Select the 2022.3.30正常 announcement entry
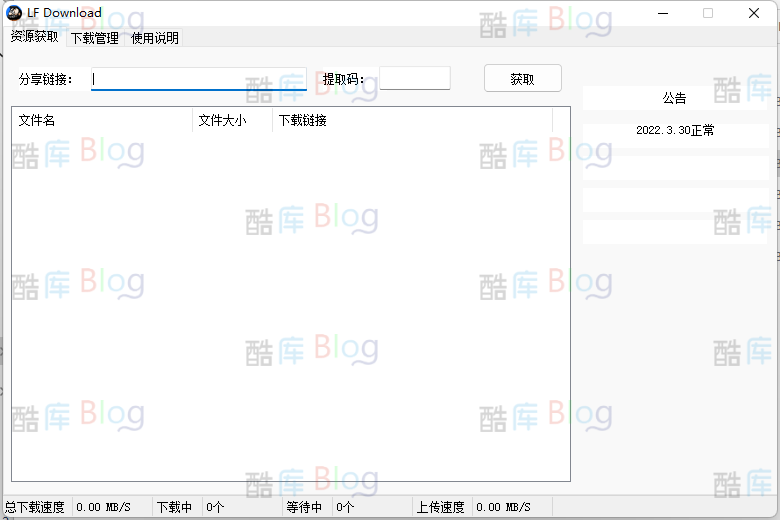780x520 pixels. click(x=675, y=130)
